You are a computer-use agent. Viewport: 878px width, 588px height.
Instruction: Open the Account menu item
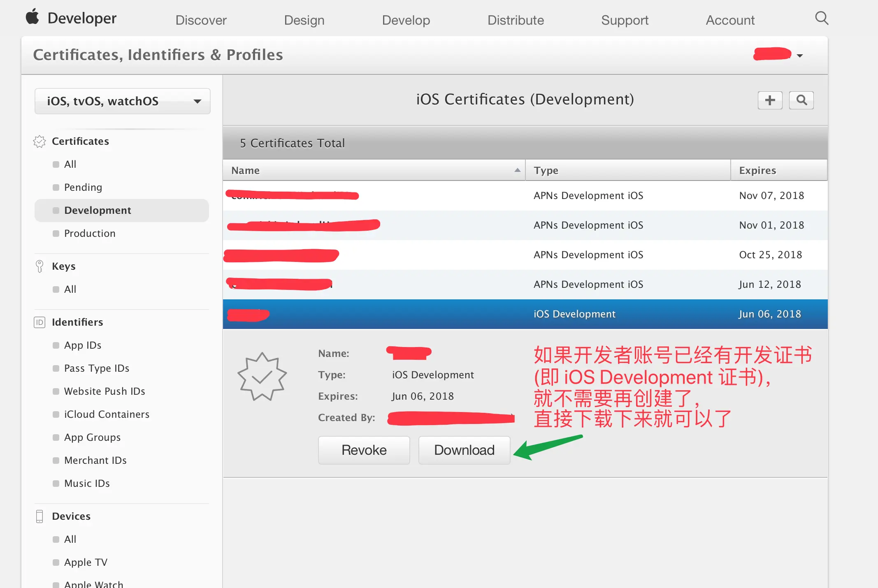[x=730, y=20]
